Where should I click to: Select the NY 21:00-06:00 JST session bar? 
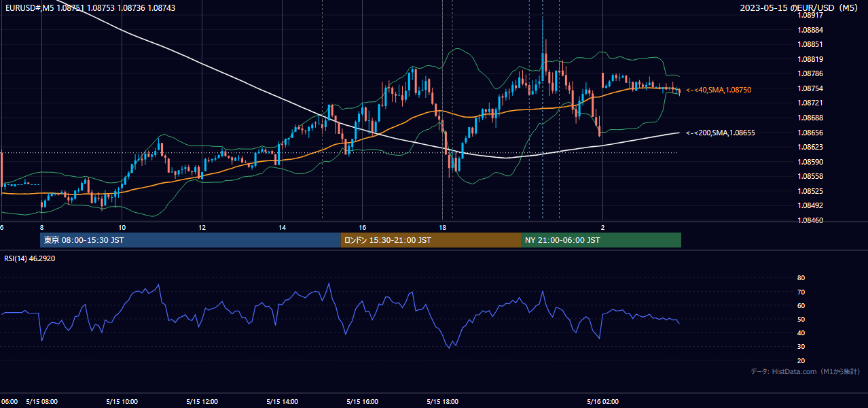601,240
